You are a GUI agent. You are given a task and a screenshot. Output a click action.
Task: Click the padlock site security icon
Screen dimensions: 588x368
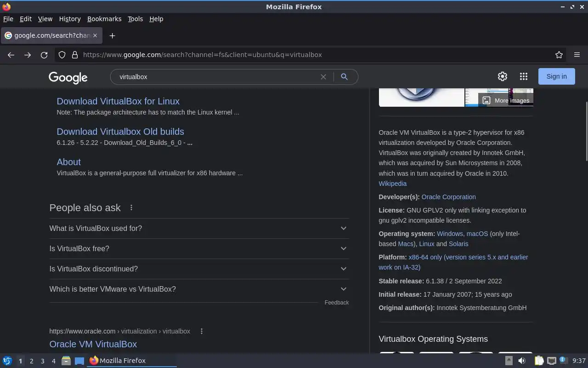[75, 55]
